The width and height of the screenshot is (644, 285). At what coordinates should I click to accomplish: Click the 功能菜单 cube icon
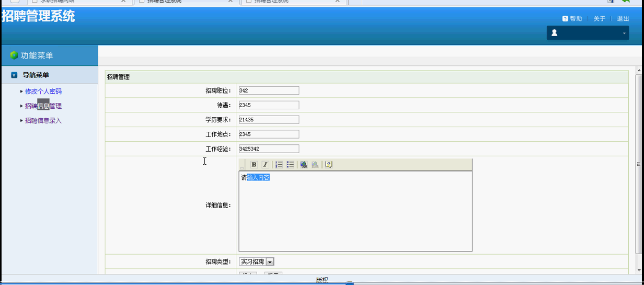[x=14, y=55]
